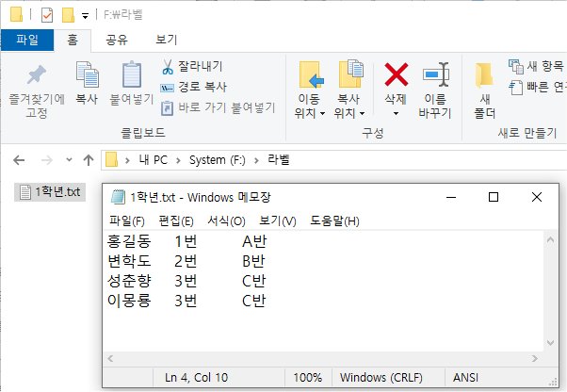Click 라벨 folder in the address path
Screen dimensions: 567x392
click(279, 159)
